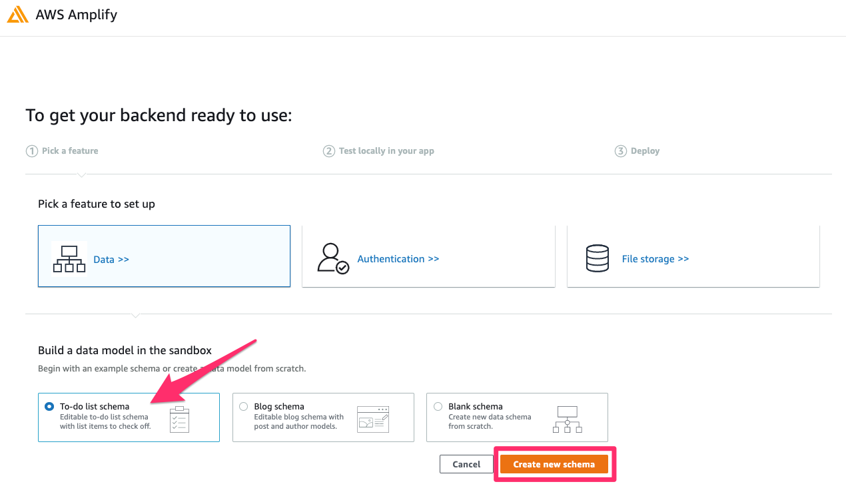Select the Blog schema radio button
The image size is (846, 504).
(x=243, y=406)
